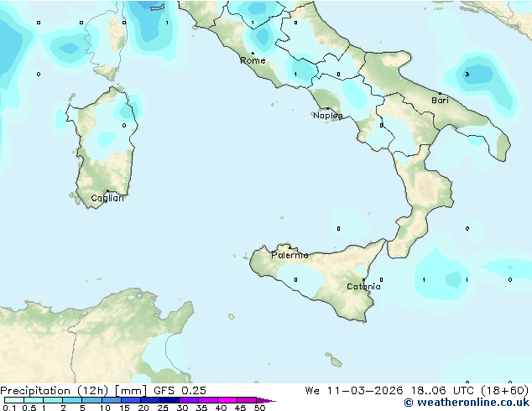Screen dimensions: 532x411
Task: Click the Catania city label
Action: [363, 287]
